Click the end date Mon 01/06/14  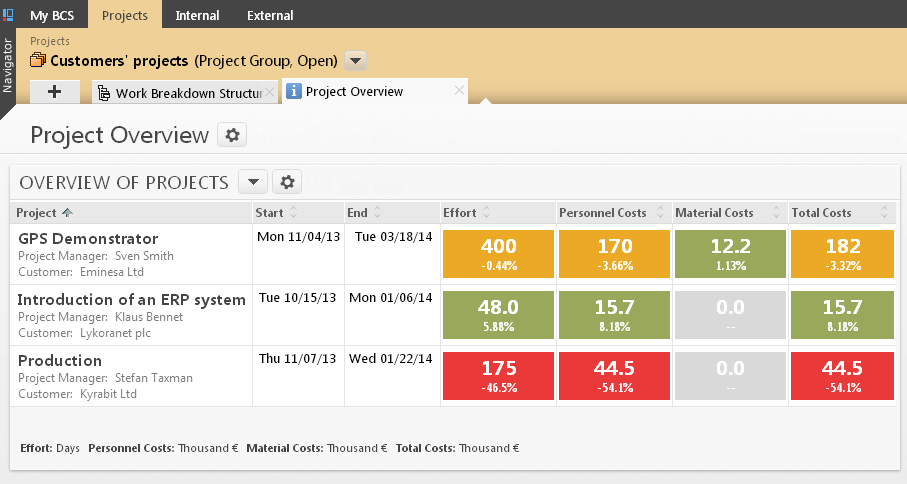tap(390, 297)
